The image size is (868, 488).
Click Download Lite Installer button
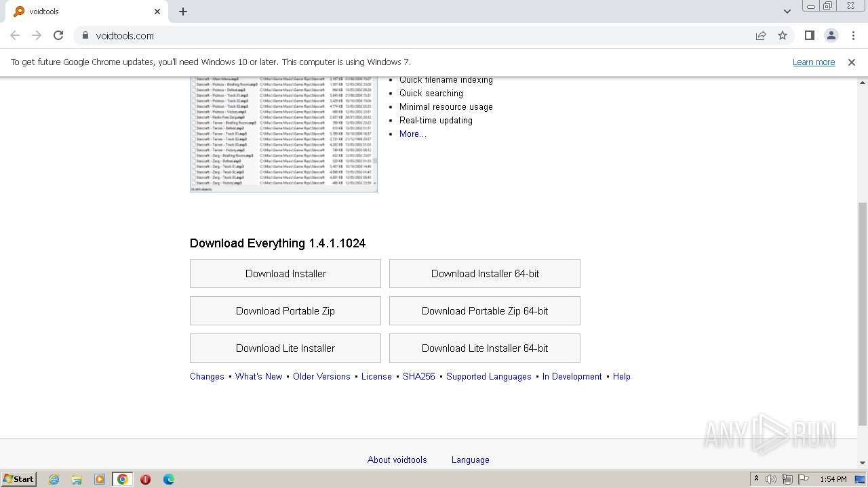285,348
